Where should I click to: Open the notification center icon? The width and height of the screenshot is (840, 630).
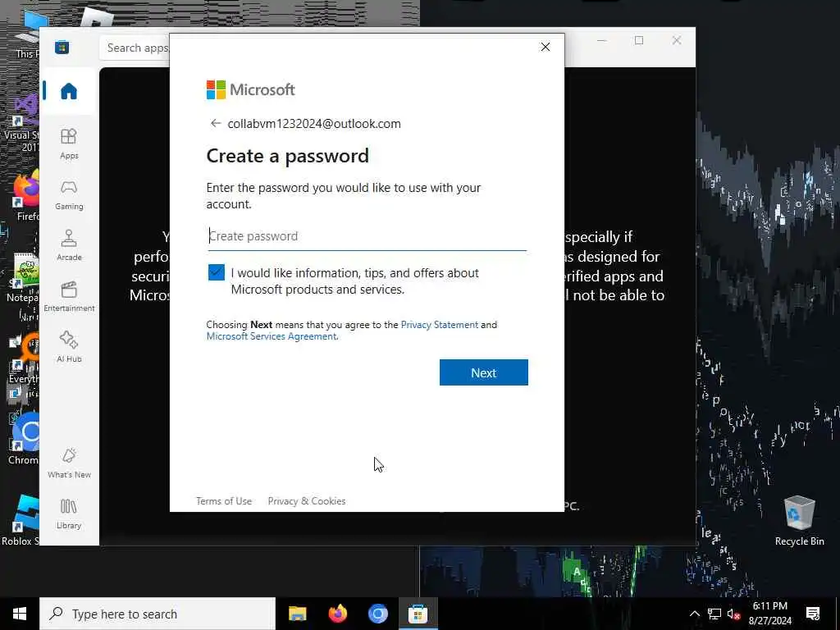point(813,614)
